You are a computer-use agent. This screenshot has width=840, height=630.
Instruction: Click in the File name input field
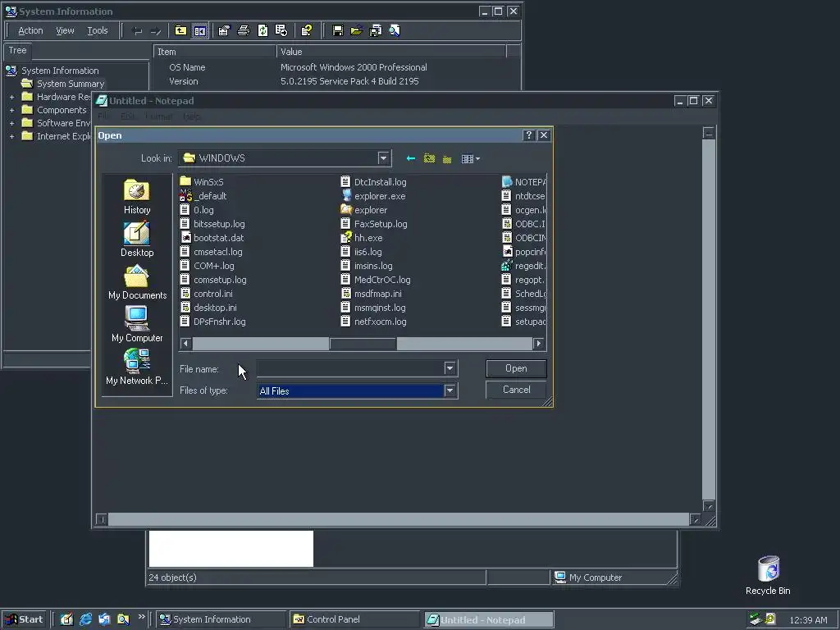pos(350,368)
